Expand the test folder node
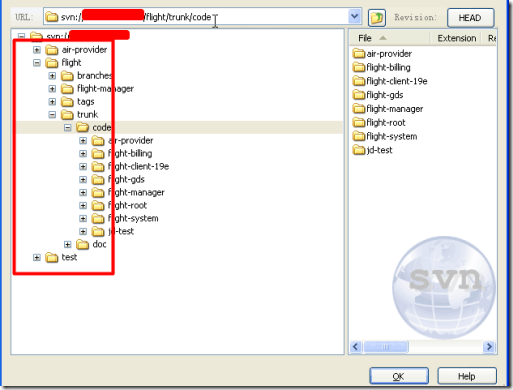Viewport: 513px width, 390px height. pos(37,257)
